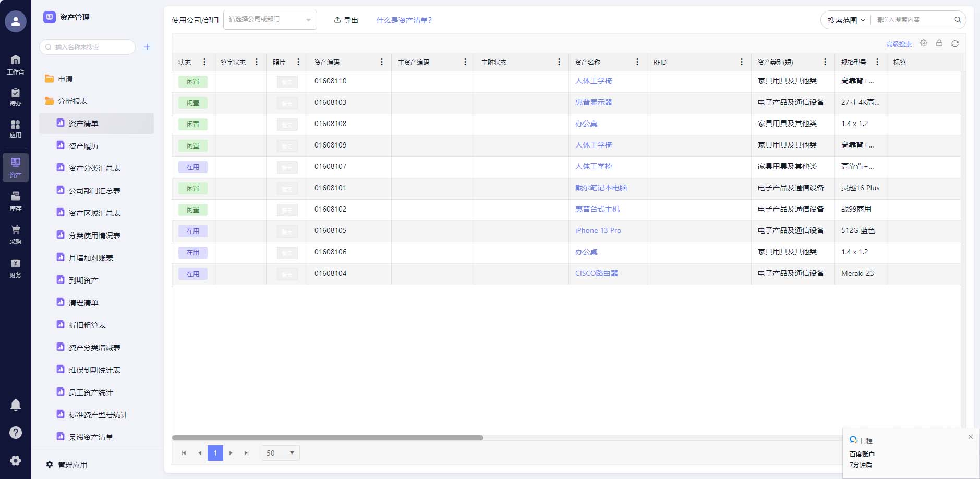Focus the 请输入搜索内容 search field
The width and height of the screenshot is (980, 479).
[x=912, y=20]
